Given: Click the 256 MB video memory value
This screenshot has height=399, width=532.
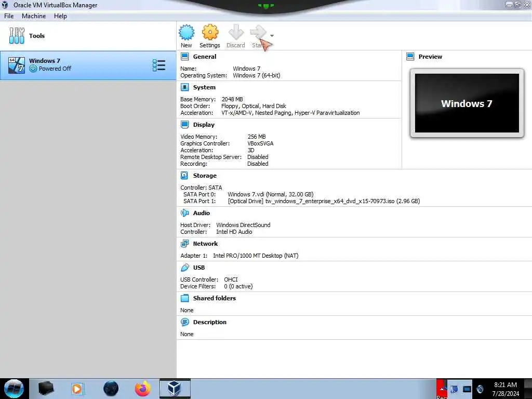Looking at the screenshot, I should point(257,137).
